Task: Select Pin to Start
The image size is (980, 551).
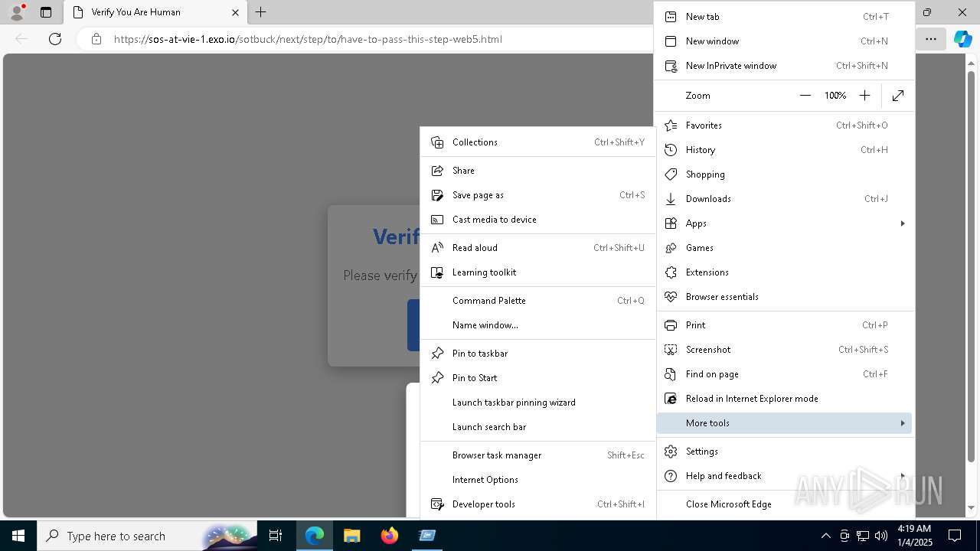Action: 537,378
